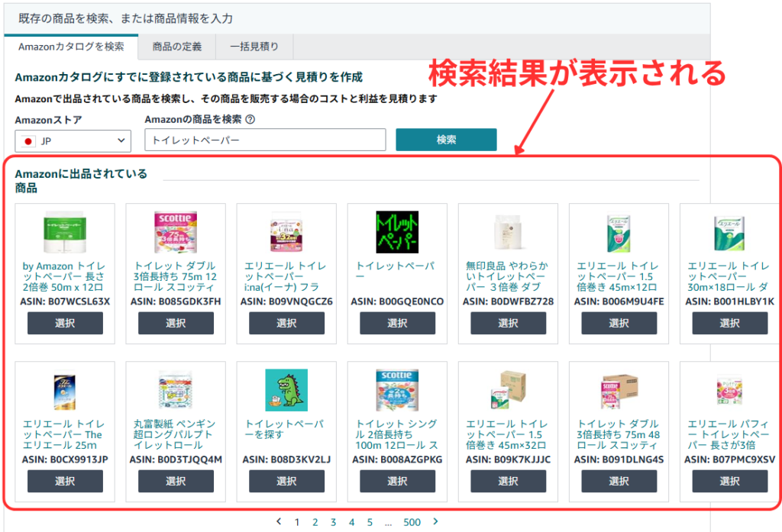Go to results page 4
Screen dimensions: 782x532
(351, 522)
